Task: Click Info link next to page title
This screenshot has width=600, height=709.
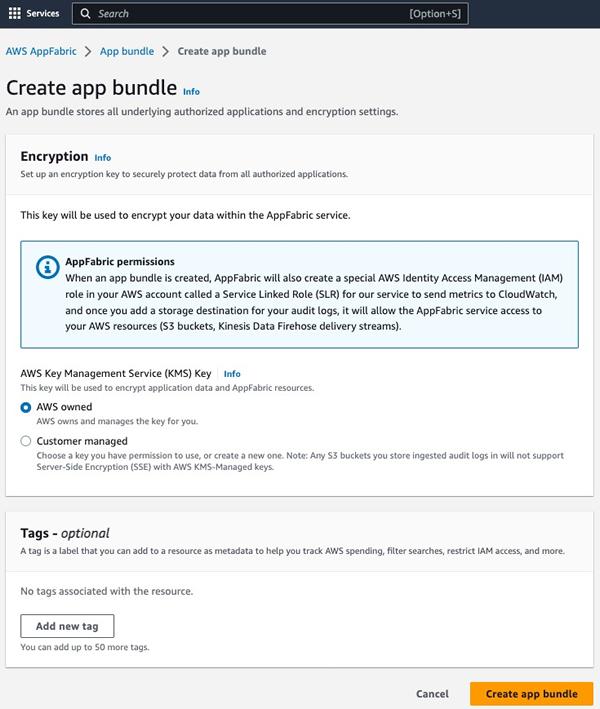Action: [191, 91]
